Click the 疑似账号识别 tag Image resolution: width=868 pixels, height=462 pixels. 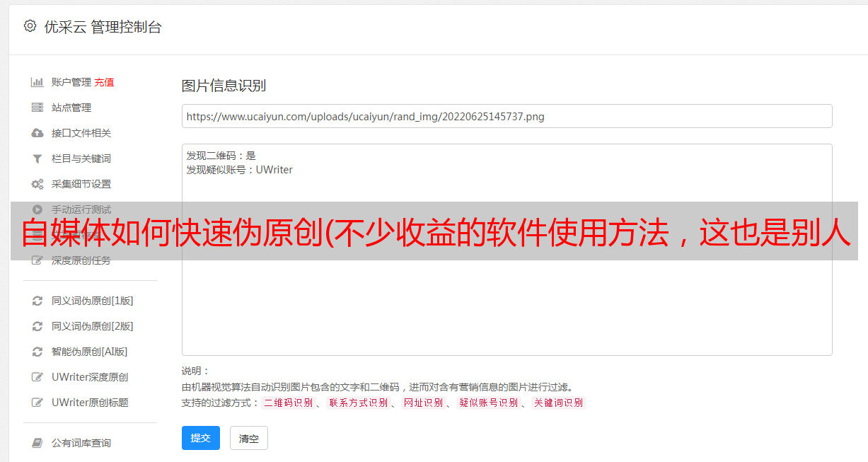(x=488, y=403)
